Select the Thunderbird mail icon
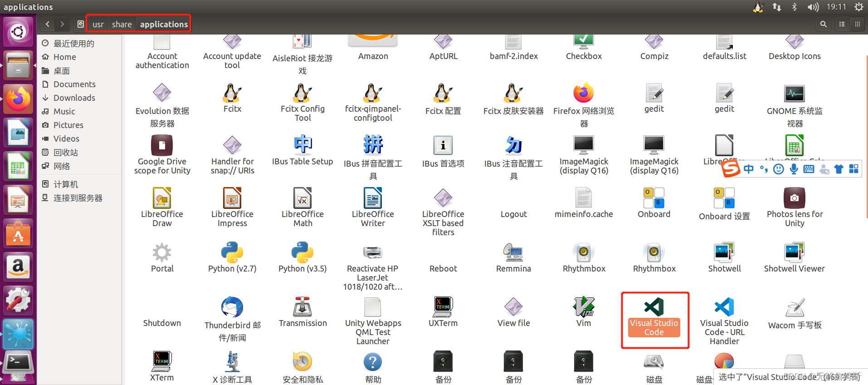The width and height of the screenshot is (868, 385). (x=232, y=307)
